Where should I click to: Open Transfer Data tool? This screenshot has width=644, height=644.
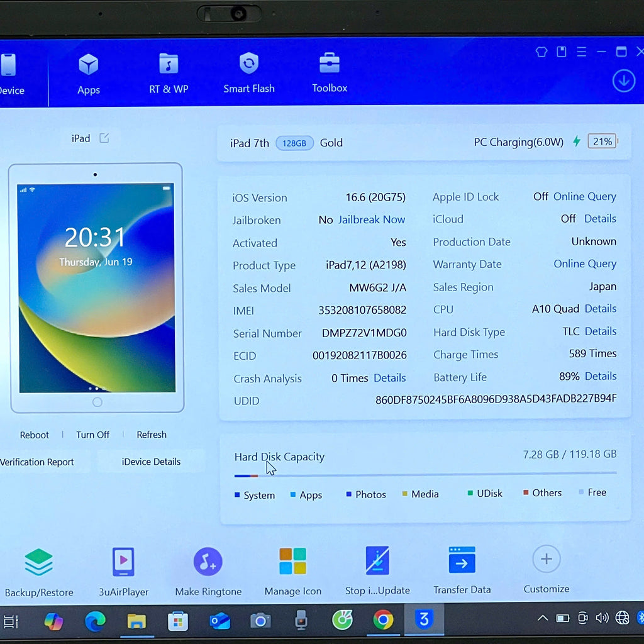pos(462,559)
